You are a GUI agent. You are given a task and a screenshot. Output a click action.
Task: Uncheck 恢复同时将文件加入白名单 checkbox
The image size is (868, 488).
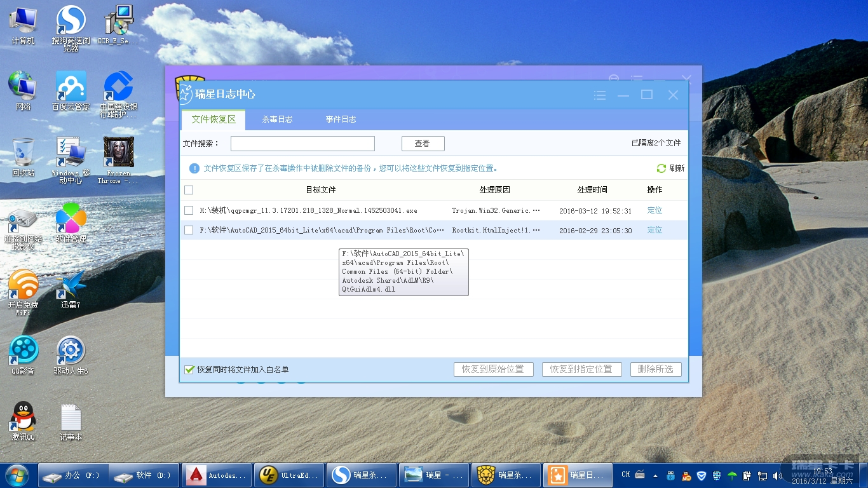pos(189,370)
